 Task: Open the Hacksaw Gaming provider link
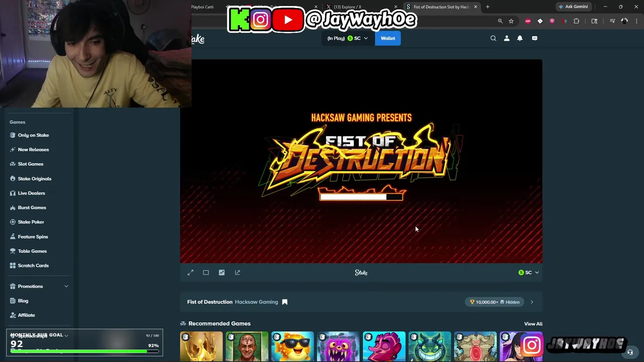[x=256, y=302]
